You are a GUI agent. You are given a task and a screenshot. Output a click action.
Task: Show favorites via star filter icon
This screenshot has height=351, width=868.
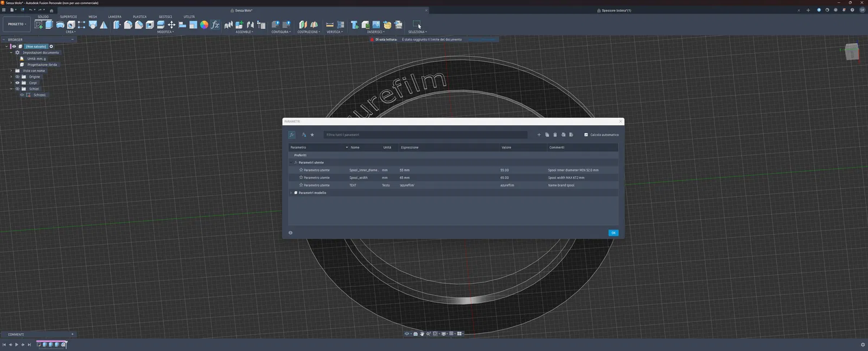tap(312, 135)
